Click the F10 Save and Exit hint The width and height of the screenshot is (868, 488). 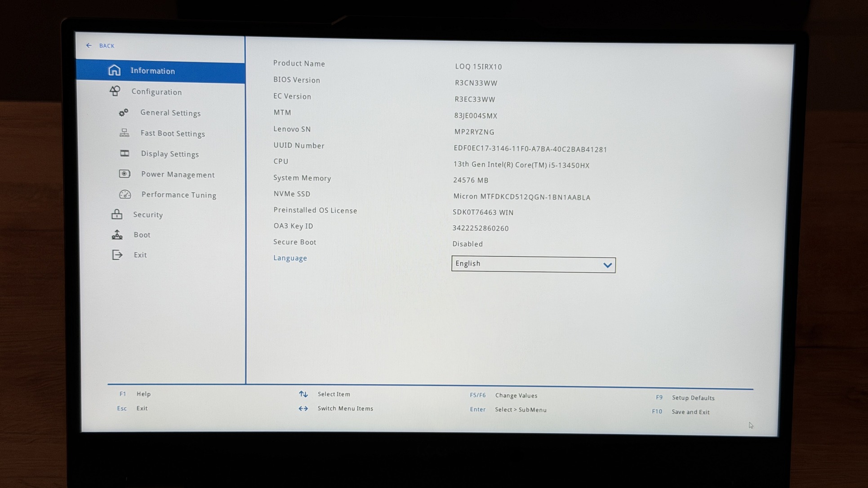690,412
